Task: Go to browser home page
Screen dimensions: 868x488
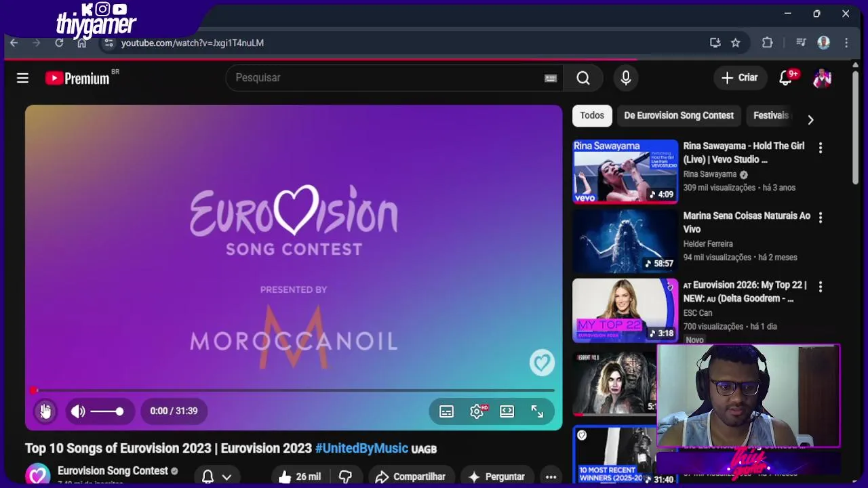Action: pyautogui.click(x=82, y=43)
